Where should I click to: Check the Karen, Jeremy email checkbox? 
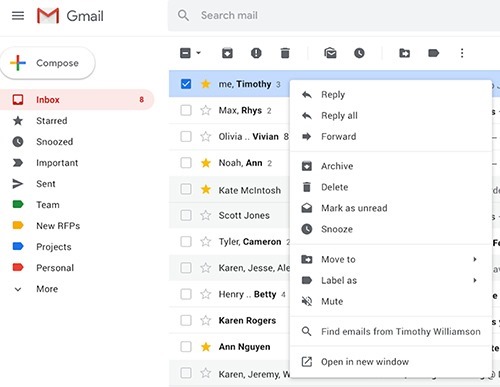point(186,373)
